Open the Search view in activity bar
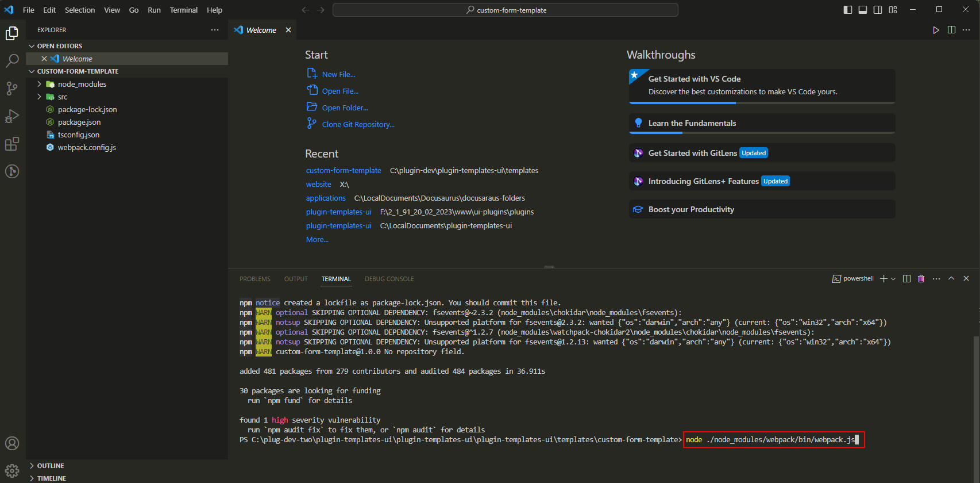980x483 pixels. click(x=12, y=61)
